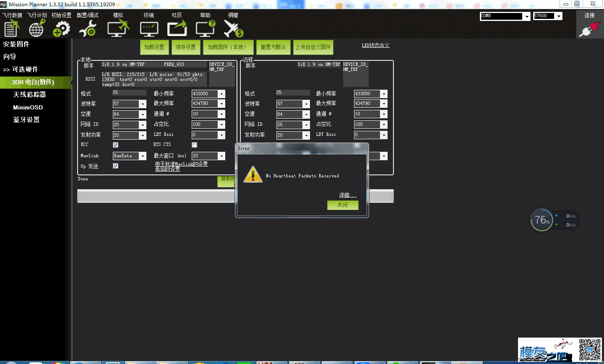Viewport: 604px width, 364px height.
Task: Toggle the local RTS CTS checkbox
Action: coord(194,145)
